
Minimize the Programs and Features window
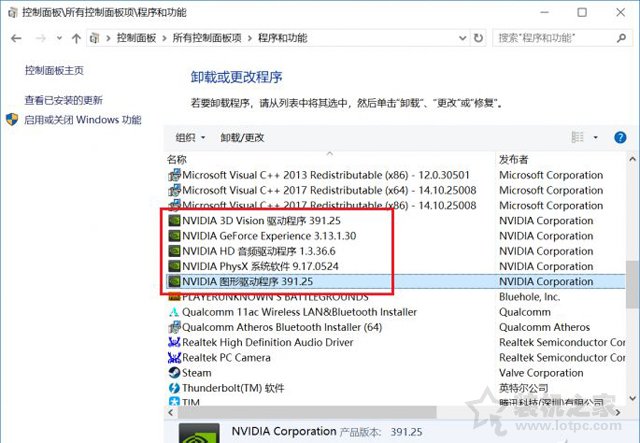point(544,12)
